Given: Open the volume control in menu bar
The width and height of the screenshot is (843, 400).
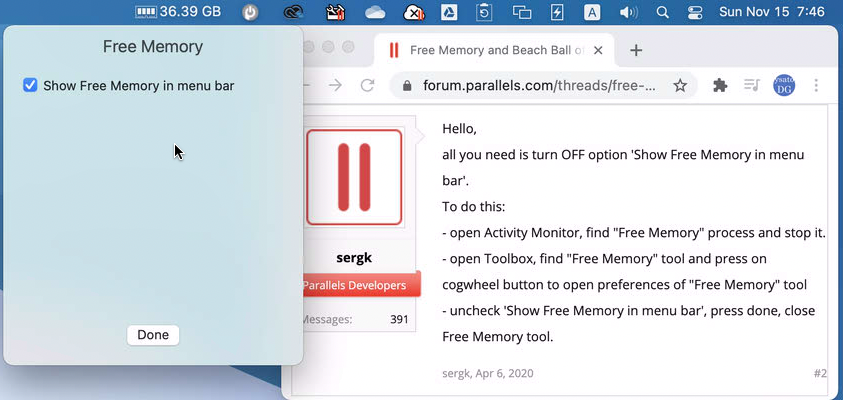Looking at the screenshot, I should tap(628, 13).
